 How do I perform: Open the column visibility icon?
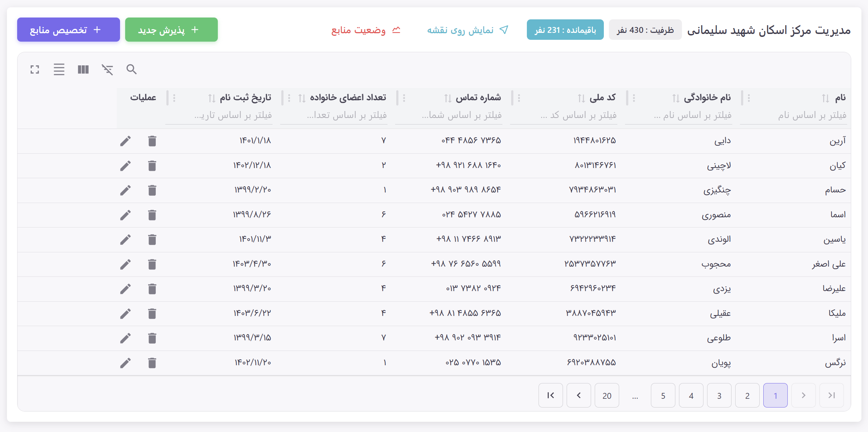[x=83, y=69]
